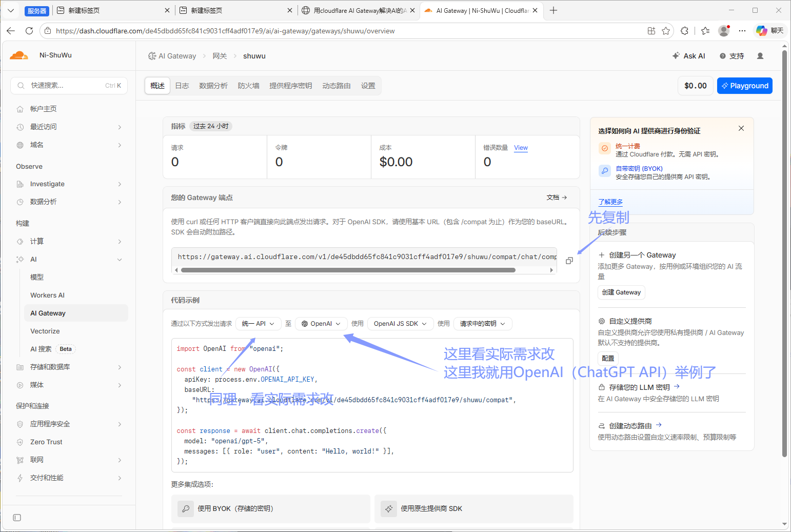Close the authentication tip panel
The image size is (791, 532).
tap(741, 128)
